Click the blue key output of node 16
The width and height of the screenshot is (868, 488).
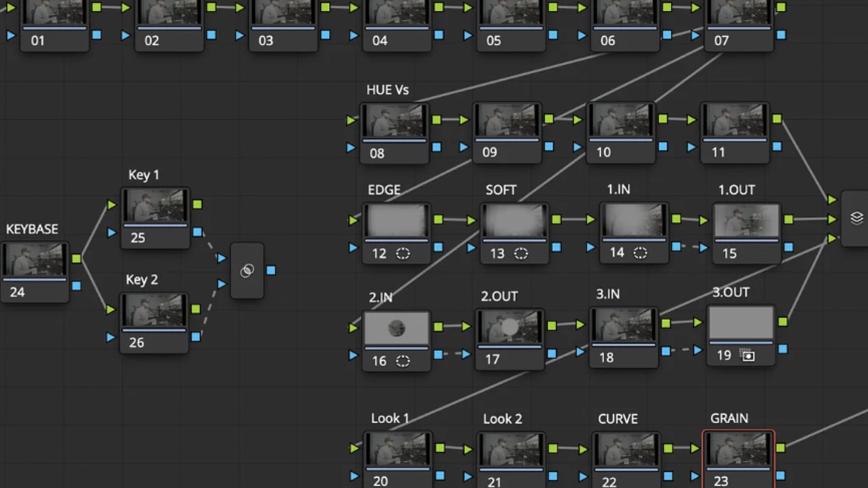click(x=439, y=354)
